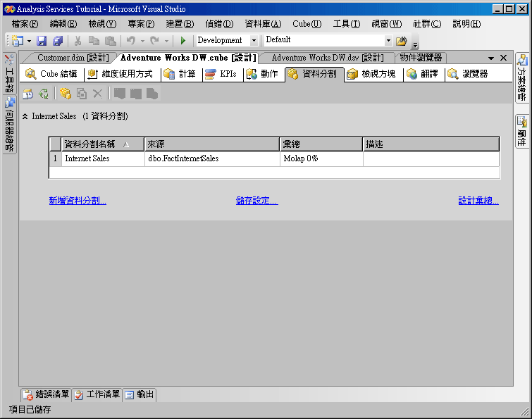Open the Redo history dropdown arrow
532x419 pixels.
[166, 41]
